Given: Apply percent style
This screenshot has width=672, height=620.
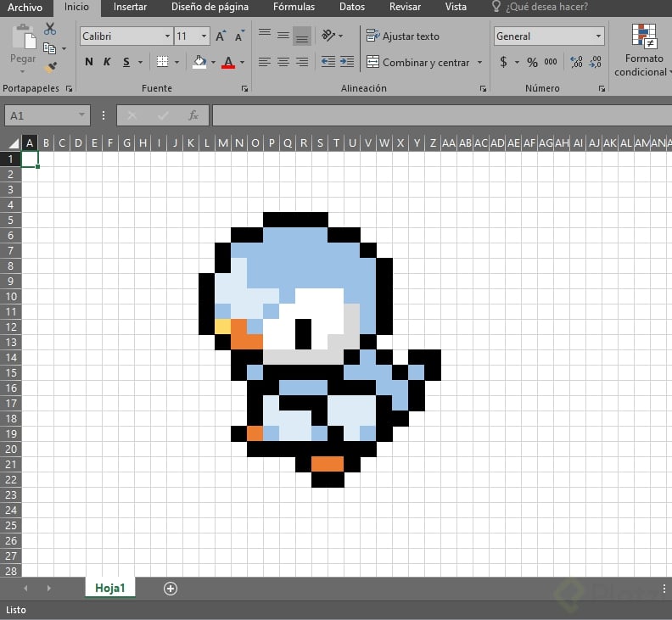Looking at the screenshot, I should (x=532, y=63).
